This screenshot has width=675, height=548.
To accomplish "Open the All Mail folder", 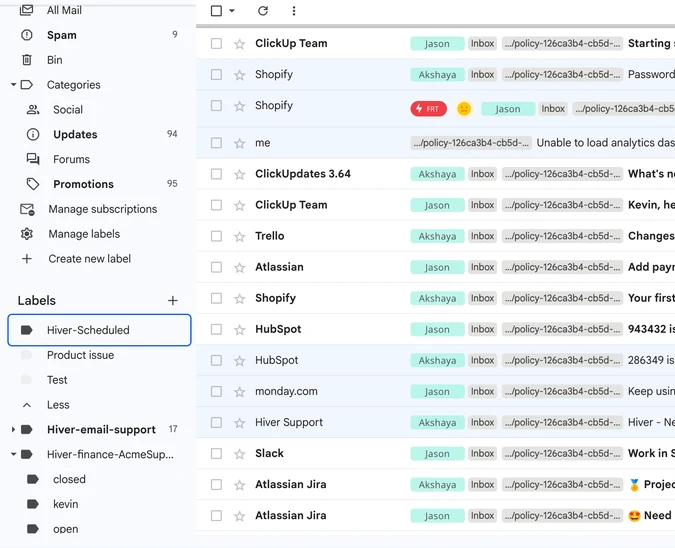I will pos(64,10).
